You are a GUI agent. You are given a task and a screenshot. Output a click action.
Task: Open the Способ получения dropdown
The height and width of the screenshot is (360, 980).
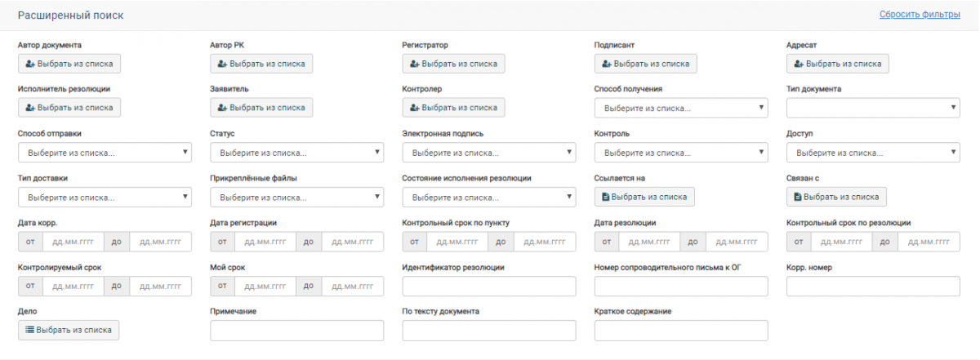pos(681,108)
